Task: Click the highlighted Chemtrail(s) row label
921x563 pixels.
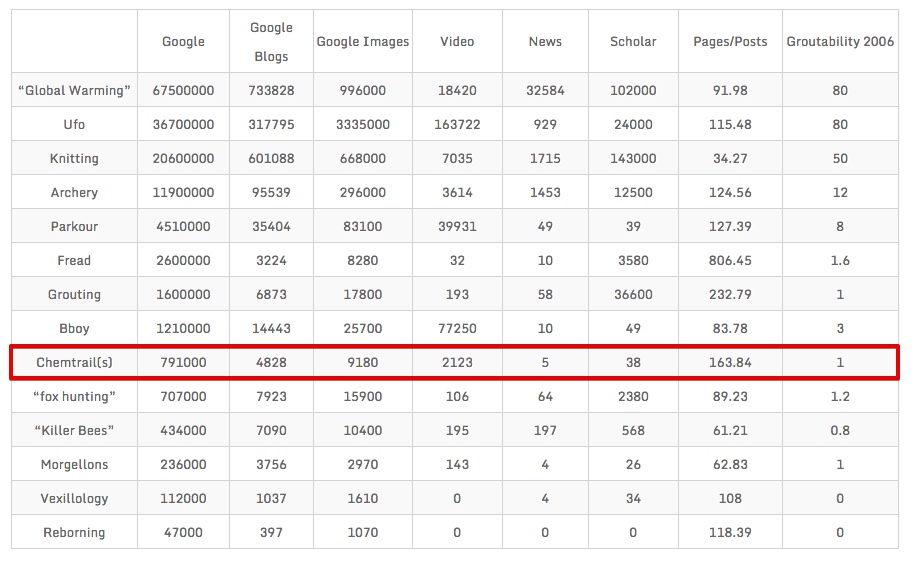Action: click(x=75, y=363)
